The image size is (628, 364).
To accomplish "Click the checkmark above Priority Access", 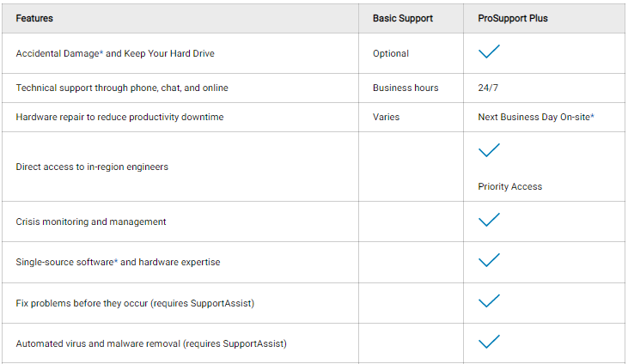I will [489, 150].
